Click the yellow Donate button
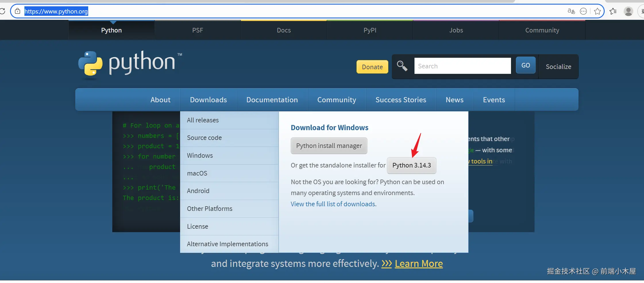The image size is (644, 283). pos(372,67)
